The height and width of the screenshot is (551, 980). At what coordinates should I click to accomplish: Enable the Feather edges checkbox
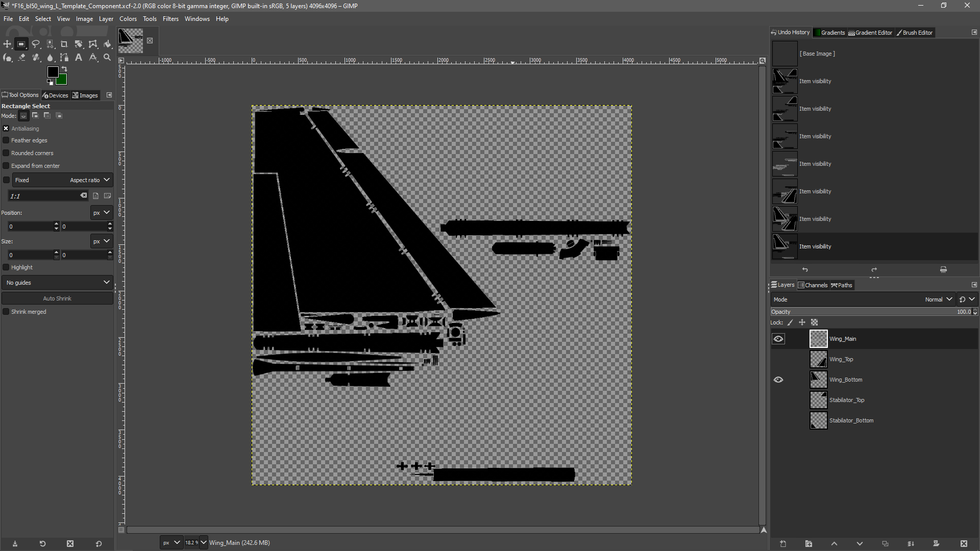point(6,140)
